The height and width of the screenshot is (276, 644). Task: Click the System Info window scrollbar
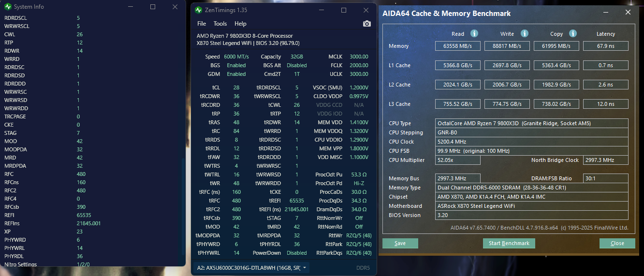[183, 207]
